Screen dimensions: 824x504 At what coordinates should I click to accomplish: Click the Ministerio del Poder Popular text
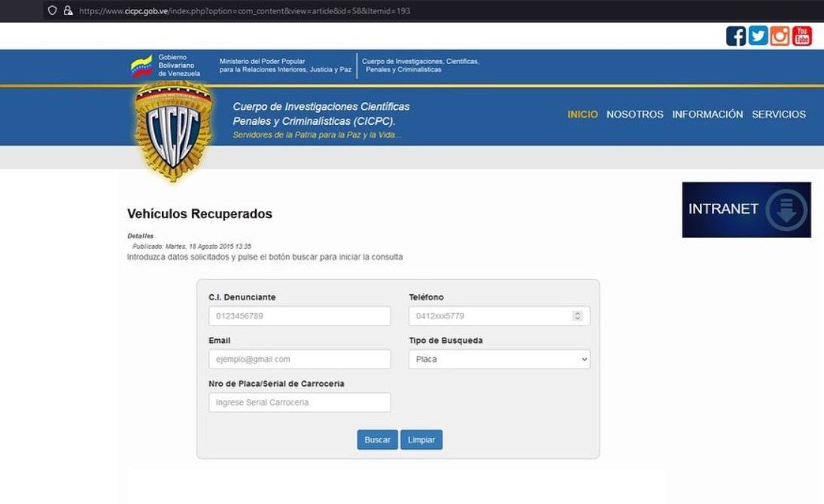285,65
